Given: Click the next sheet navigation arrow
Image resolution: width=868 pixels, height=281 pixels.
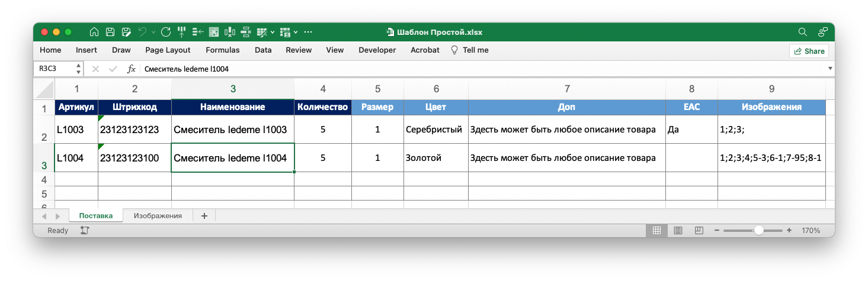Looking at the screenshot, I should coord(57,217).
